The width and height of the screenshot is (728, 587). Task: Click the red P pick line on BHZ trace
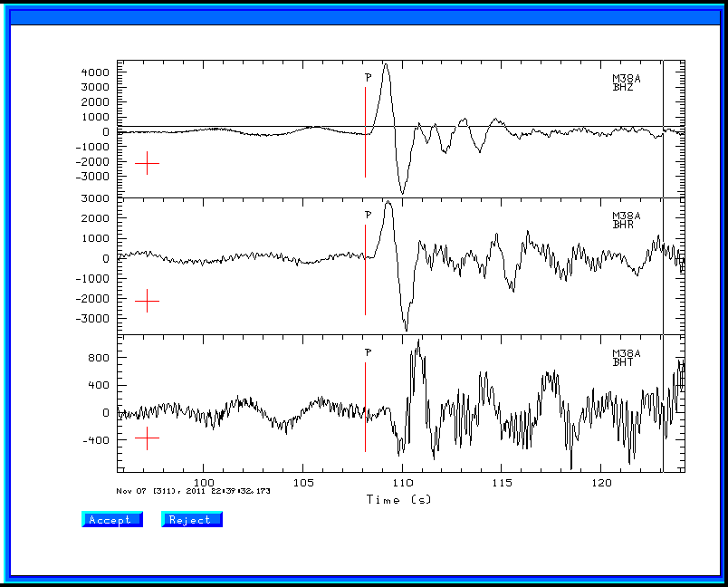point(366,132)
